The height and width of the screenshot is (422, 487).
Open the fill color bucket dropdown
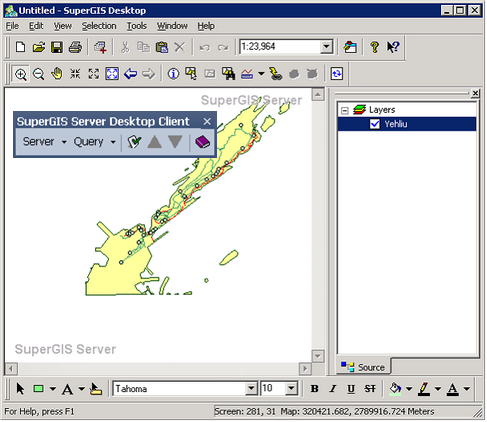point(409,389)
